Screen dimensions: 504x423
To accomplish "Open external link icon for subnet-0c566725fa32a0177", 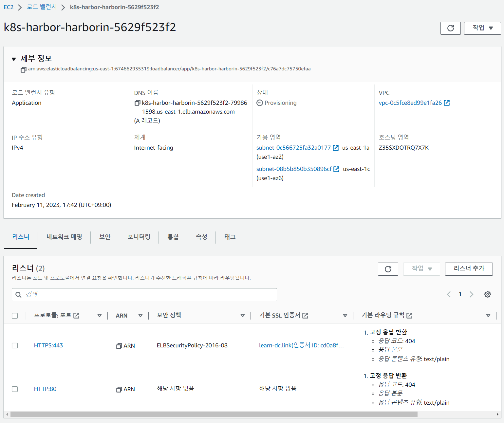I will coord(336,148).
